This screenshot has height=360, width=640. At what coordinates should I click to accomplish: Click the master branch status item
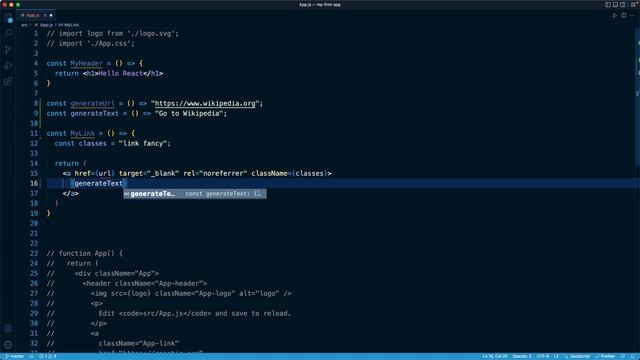[x=15, y=356]
